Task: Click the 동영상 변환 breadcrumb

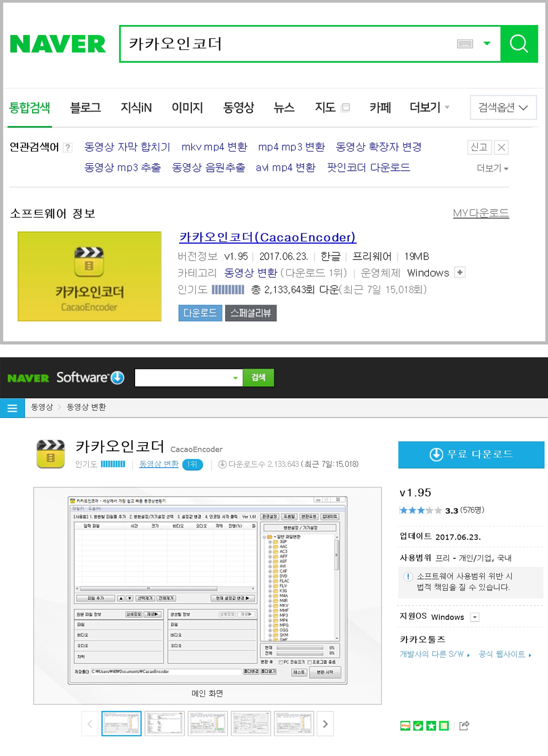Action: coord(86,407)
